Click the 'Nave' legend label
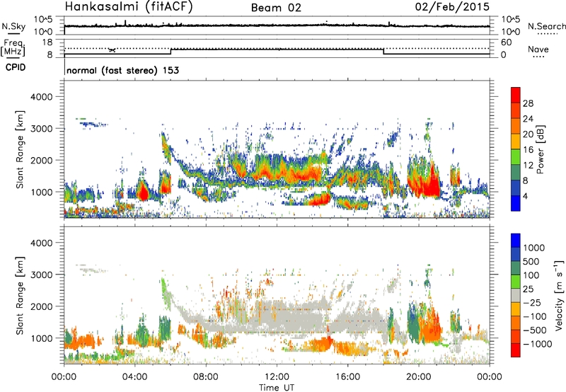Viewport: 566px width, 392px height. [538, 49]
